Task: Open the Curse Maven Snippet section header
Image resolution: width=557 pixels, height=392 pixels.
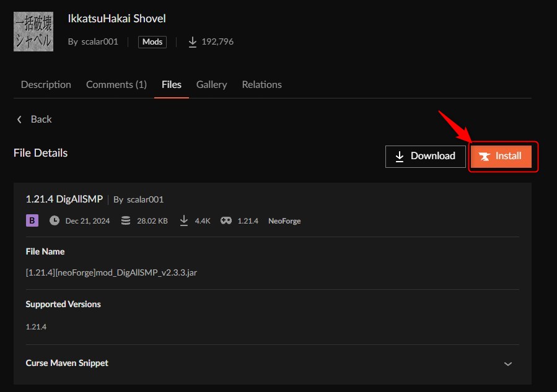Action: 67,363
